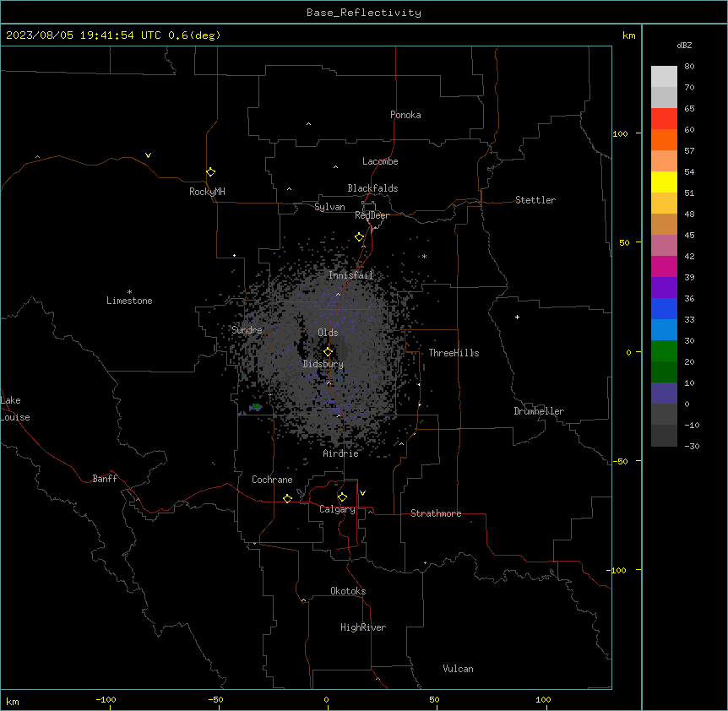
Task: Click the blue legend swatch between 36 and 33
Action: click(x=664, y=308)
